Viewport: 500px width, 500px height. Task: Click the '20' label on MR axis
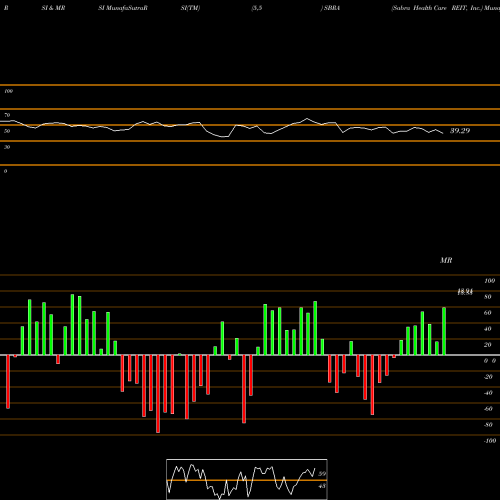pos(488,345)
